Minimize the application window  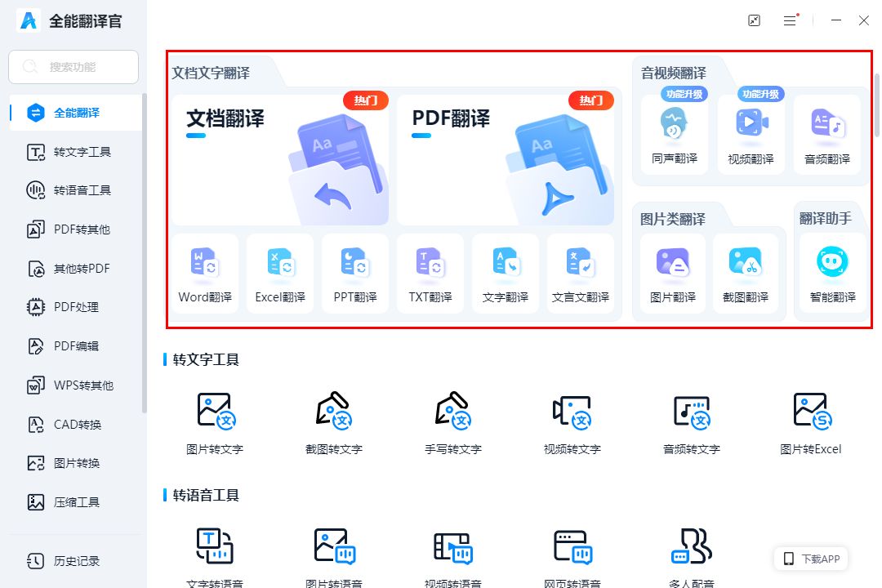coord(836,20)
